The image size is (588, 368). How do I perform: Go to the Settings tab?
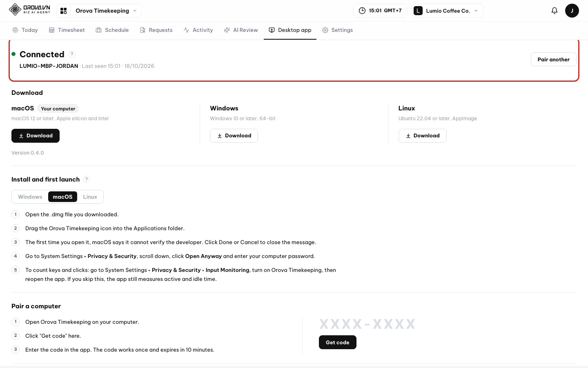(337, 30)
